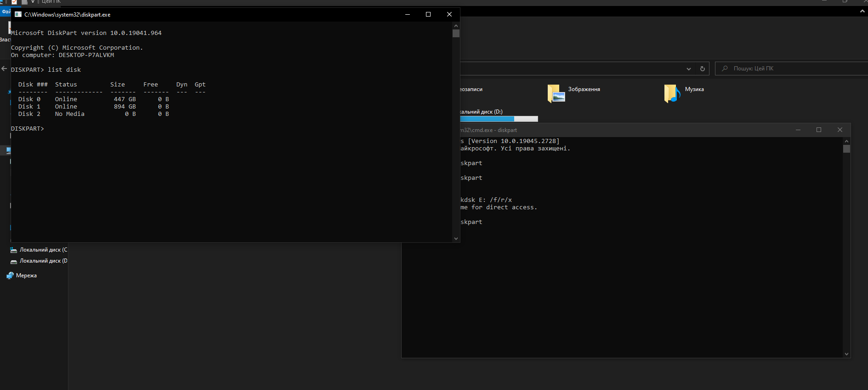The image size is (868, 390).
Task: Click the '447 GB' size value
Action: (125, 99)
